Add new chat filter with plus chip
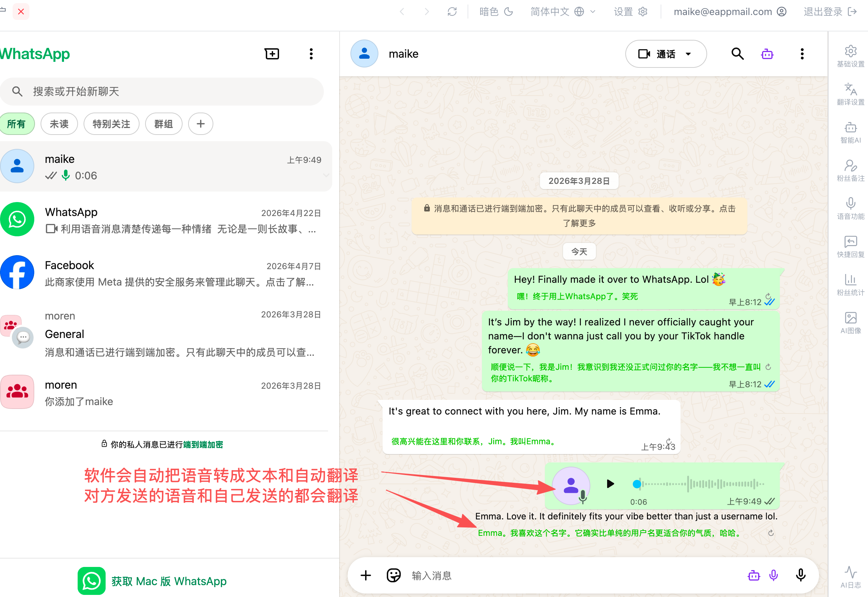 (x=201, y=124)
